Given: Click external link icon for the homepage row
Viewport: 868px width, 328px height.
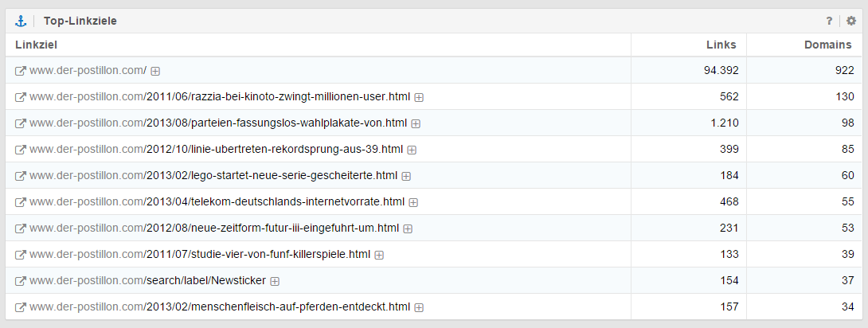Looking at the screenshot, I should [21, 71].
